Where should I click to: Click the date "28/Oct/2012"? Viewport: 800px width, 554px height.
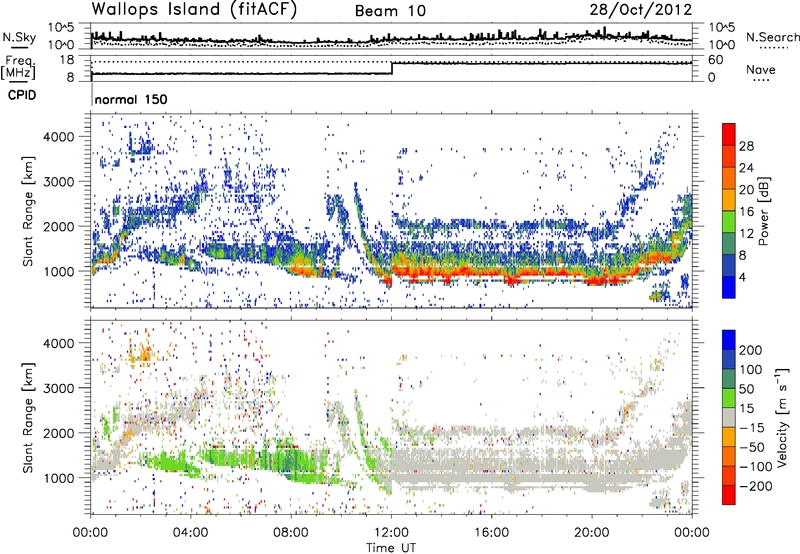641,10
